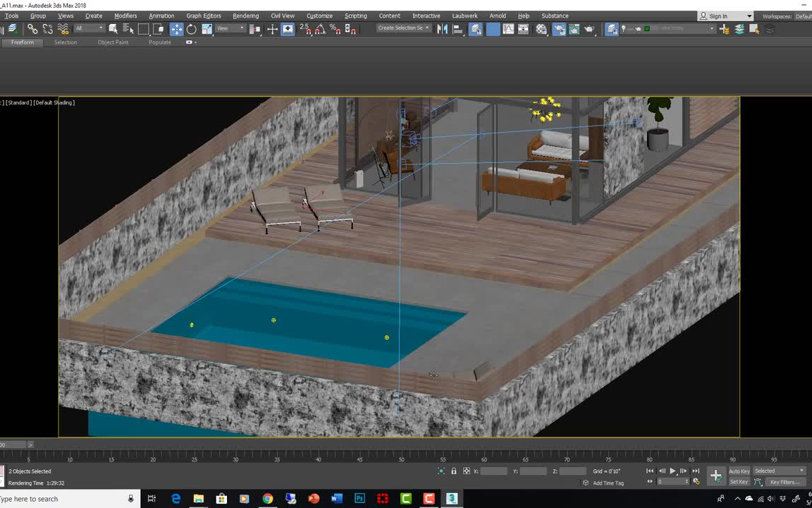The image size is (812, 508).
Task: Enable Auto Key animation mode
Action: click(739, 471)
